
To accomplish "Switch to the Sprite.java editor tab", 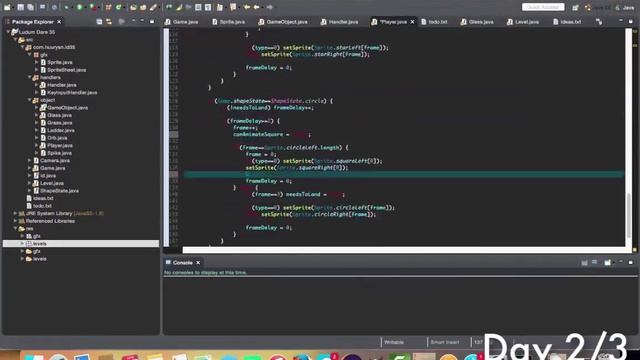I will [229, 22].
